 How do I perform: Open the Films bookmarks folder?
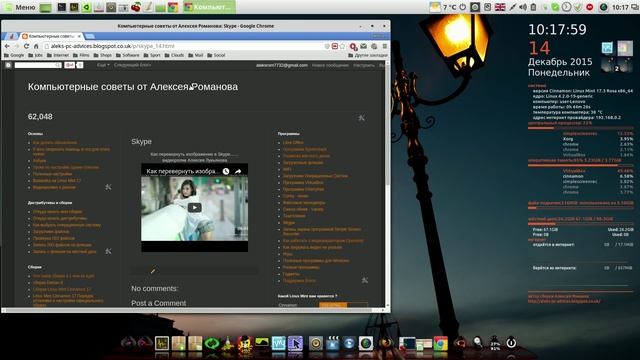pos(81,55)
